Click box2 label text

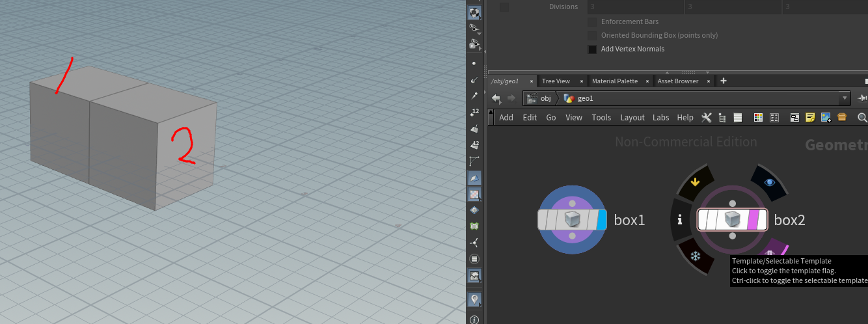790,220
